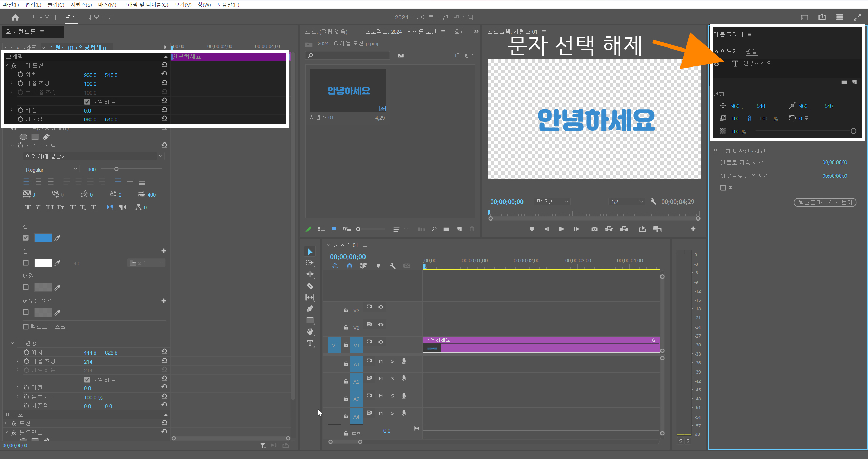This screenshot has width=868, height=459.
Task: Select the Type tool in timeline toolbar
Action: (310, 343)
